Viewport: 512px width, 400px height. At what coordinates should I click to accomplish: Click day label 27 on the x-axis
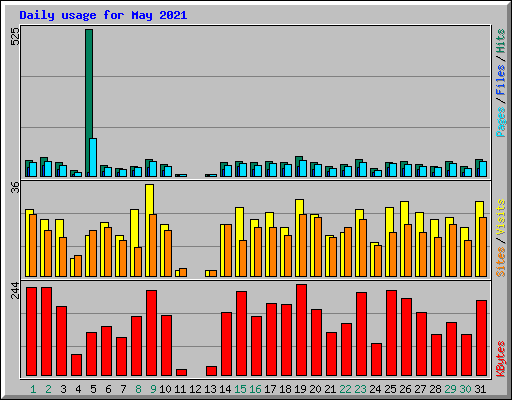click(x=420, y=389)
